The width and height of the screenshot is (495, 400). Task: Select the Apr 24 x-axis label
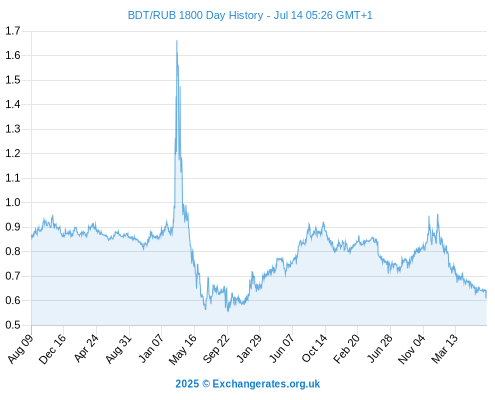click(87, 348)
